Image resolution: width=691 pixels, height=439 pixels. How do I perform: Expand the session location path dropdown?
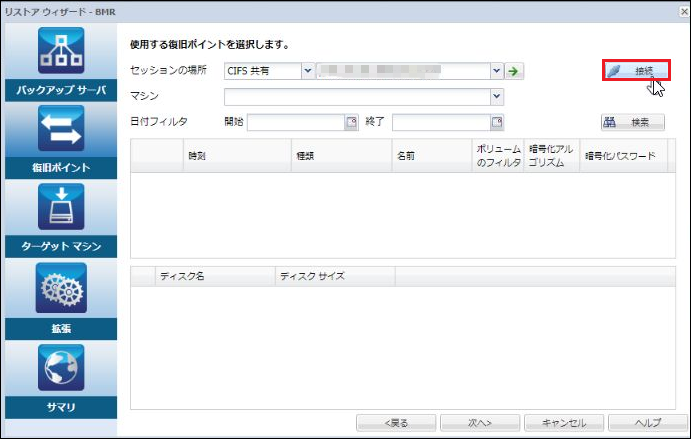497,71
